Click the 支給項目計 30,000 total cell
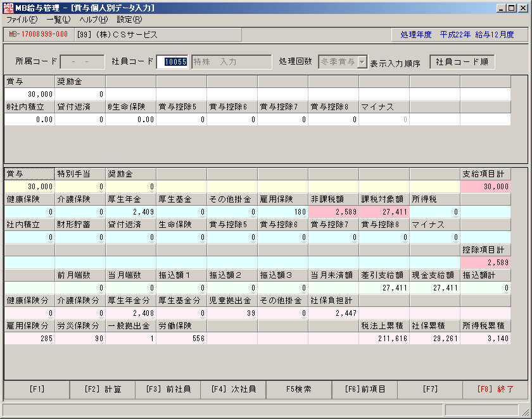 coord(486,187)
